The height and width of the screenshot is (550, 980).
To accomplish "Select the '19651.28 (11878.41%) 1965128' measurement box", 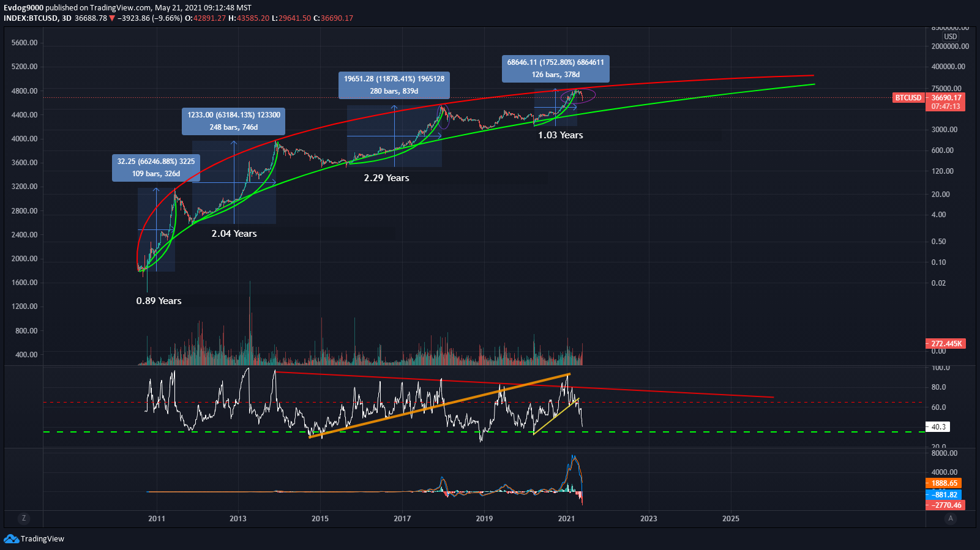I will tap(394, 85).
